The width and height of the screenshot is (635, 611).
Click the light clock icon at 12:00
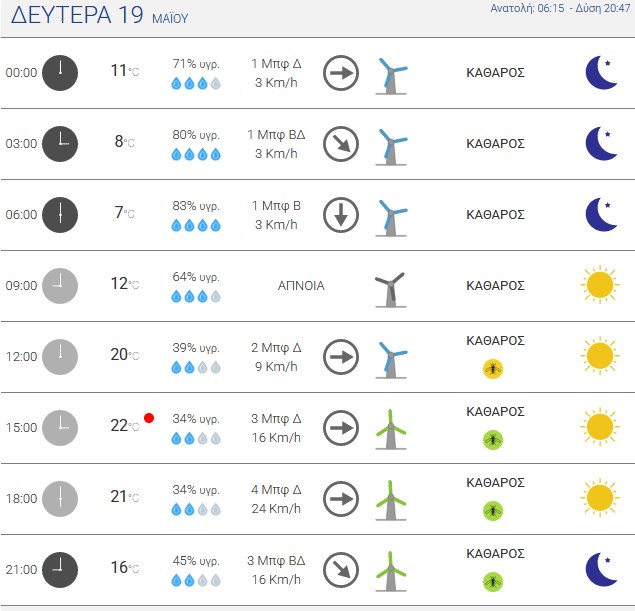[x=60, y=357]
